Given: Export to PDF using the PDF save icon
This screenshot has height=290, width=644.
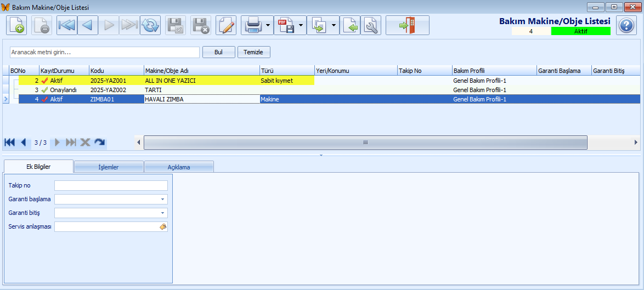Looking at the screenshot, I should (x=285, y=25).
